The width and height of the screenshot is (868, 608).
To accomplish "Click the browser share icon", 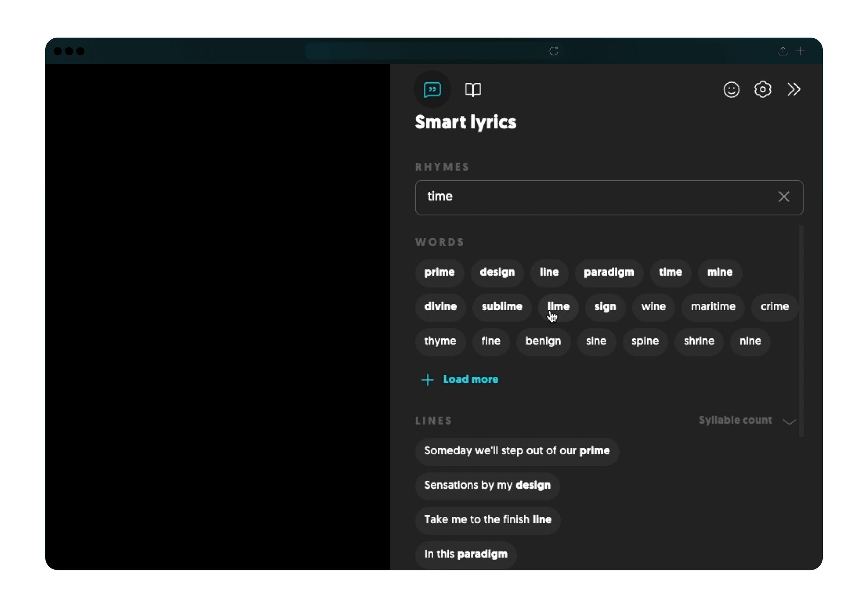I will click(x=783, y=51).
